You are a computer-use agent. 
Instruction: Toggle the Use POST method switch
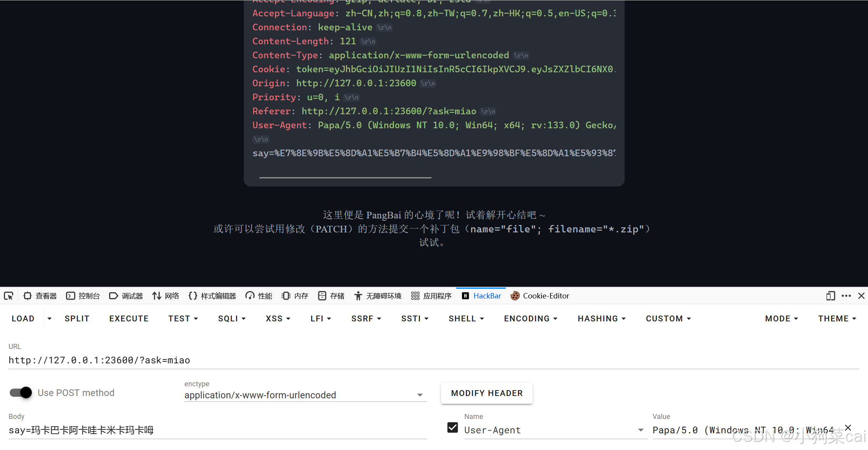21,392
